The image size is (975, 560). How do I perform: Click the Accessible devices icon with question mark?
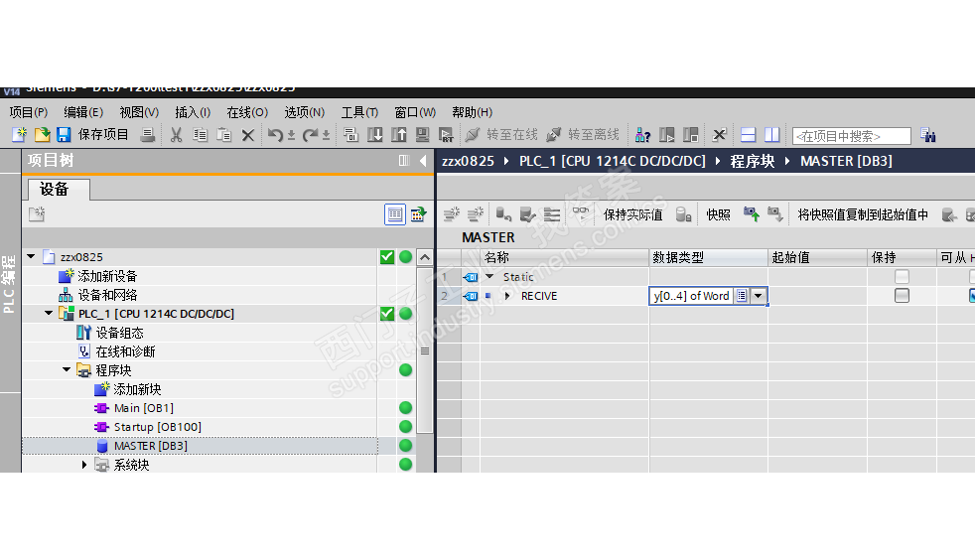click(643, 135)
